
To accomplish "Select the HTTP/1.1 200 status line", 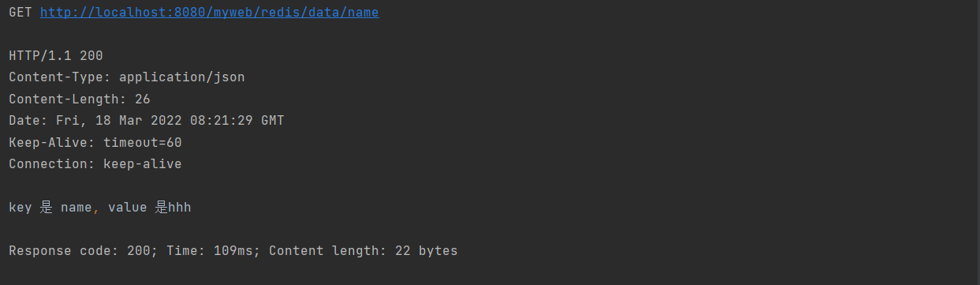I will click(56, 56).
